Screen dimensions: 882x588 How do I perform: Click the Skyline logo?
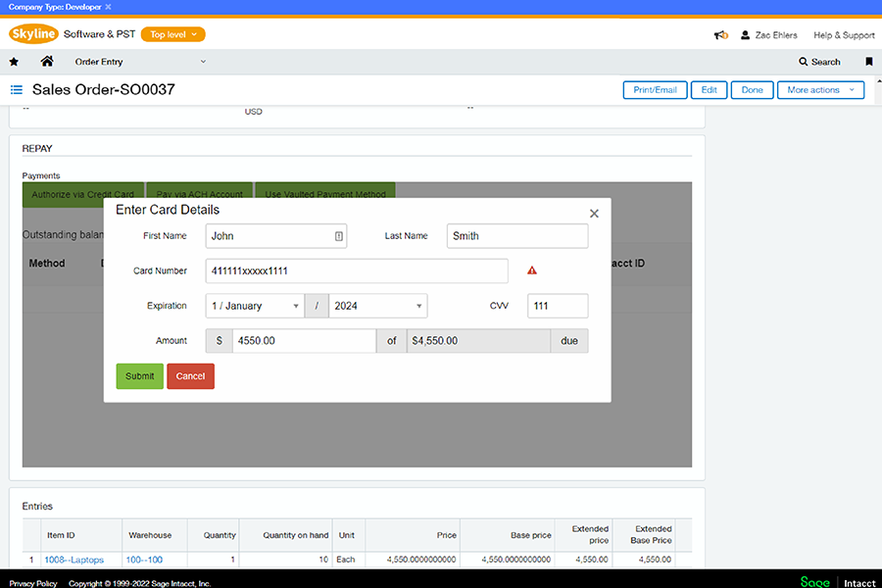click(33, 34)
